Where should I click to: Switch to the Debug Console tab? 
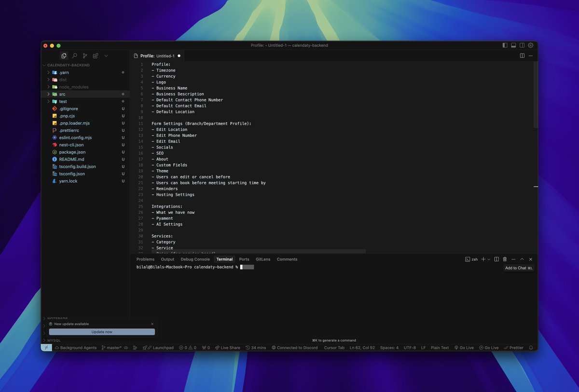195,259
